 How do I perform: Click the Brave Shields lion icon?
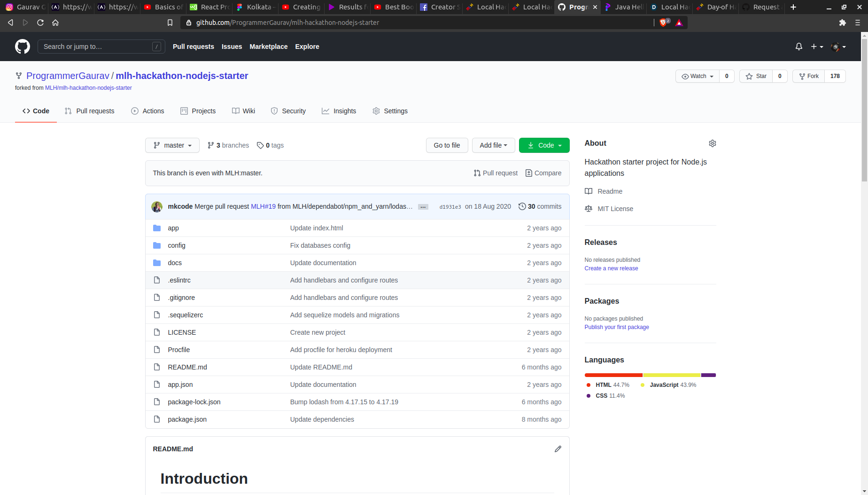click(663, 23)
